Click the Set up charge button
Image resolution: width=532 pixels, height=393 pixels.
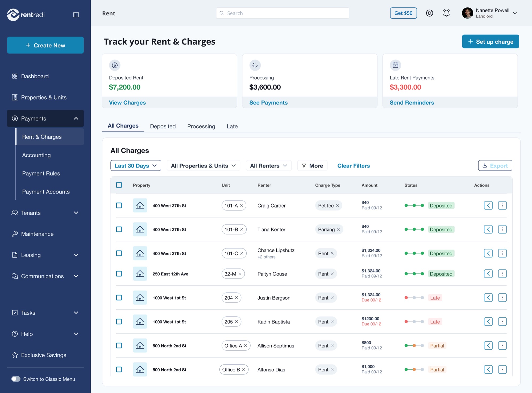pyautogui.click(x=490, y=42)
